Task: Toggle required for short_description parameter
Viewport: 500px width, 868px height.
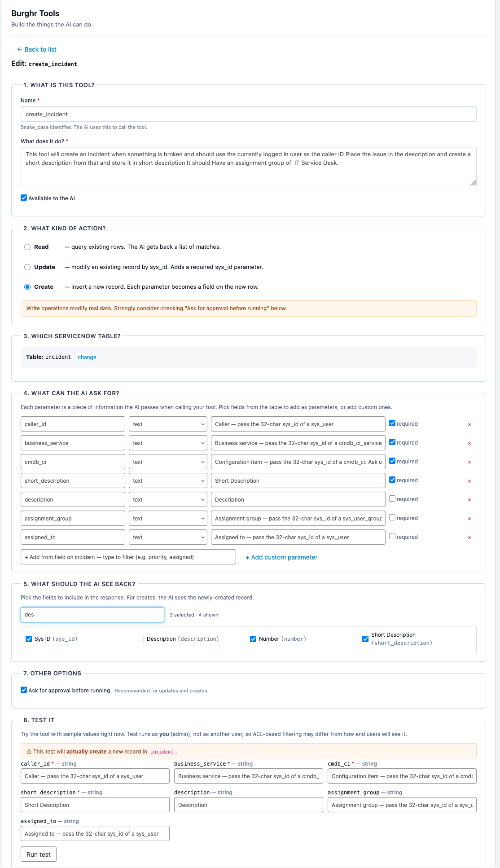Action: (392, 480)
